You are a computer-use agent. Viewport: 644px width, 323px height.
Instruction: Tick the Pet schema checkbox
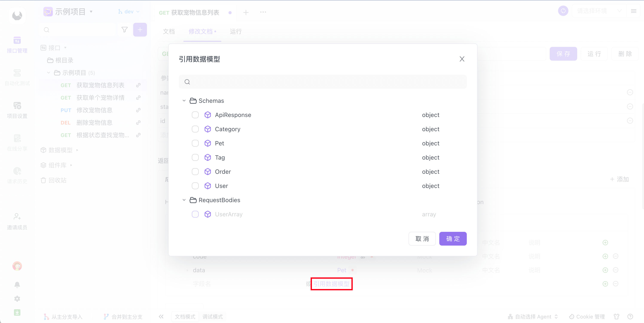(195, 143)
